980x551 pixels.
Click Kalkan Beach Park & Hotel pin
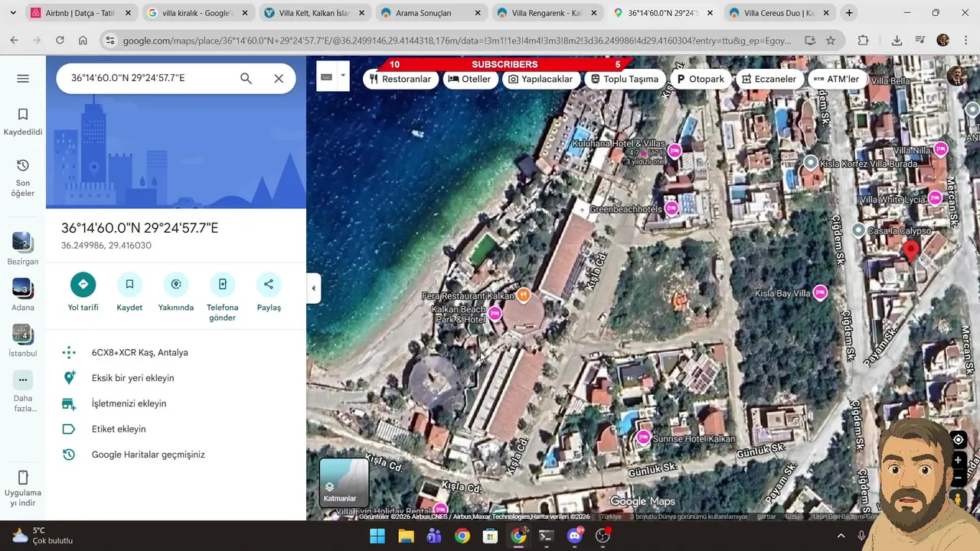point(495,313)
